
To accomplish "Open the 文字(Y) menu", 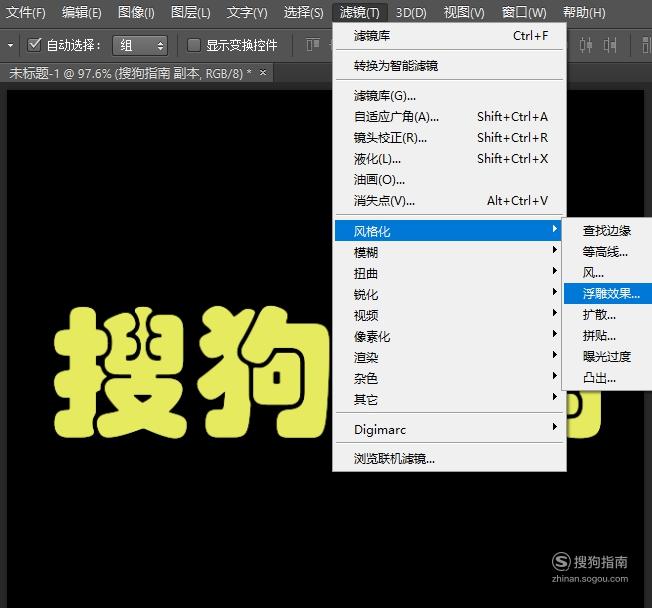I will (x=247, y=12).
